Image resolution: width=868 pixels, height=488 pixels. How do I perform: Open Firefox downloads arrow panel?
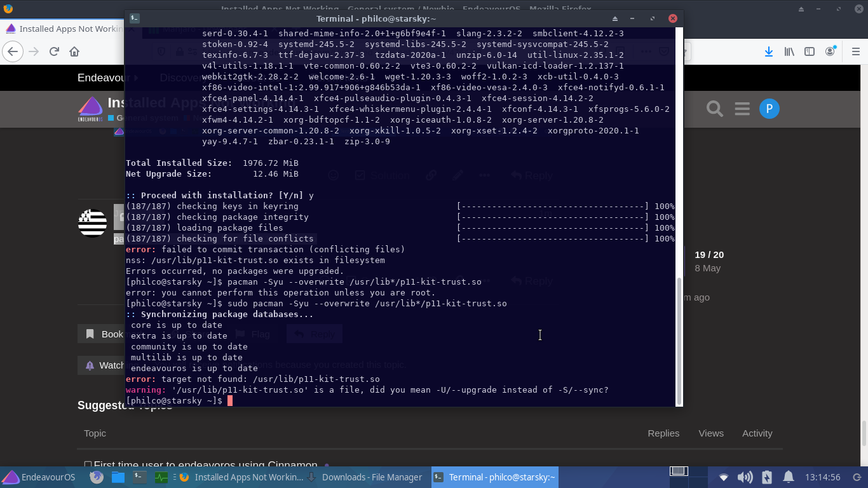[x=769, y=51]
